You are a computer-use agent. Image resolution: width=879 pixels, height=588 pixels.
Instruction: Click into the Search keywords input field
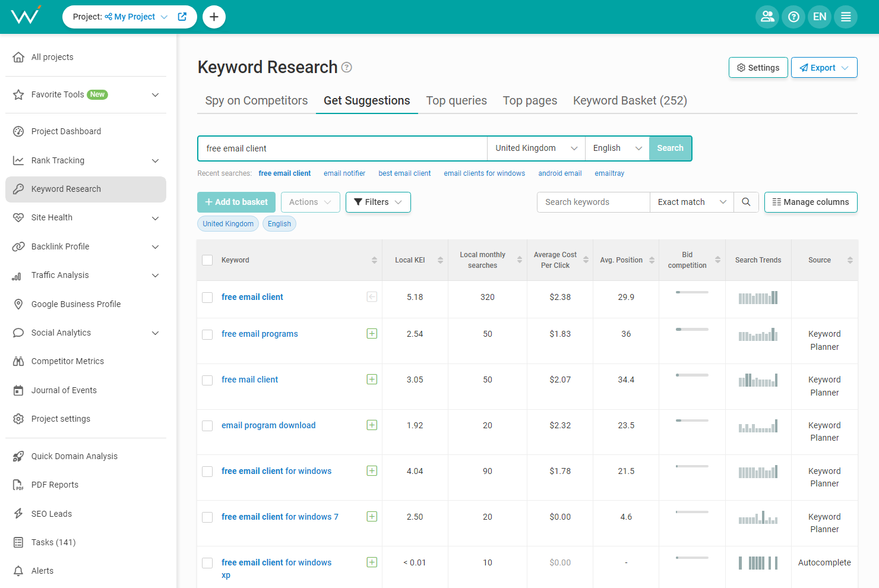(593, 202)
